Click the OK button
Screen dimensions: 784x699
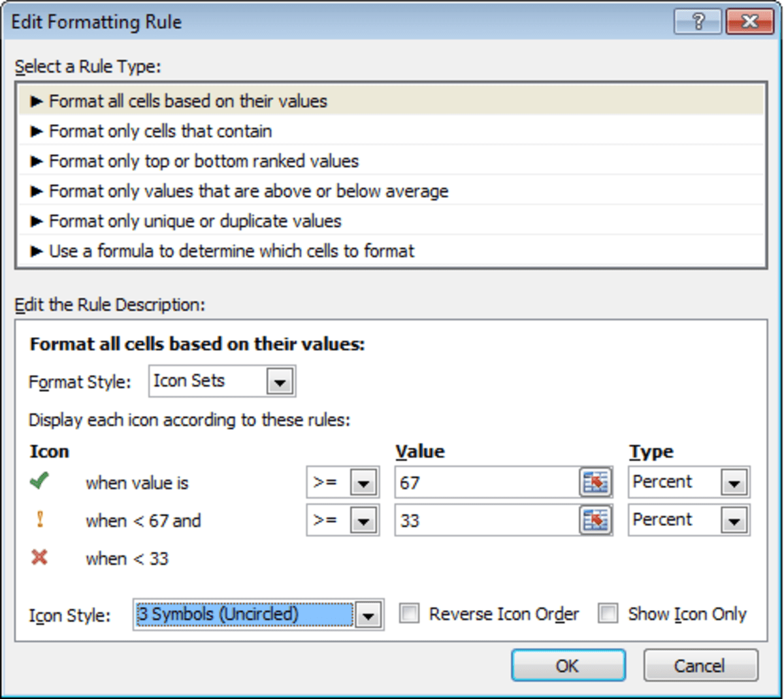567,665
